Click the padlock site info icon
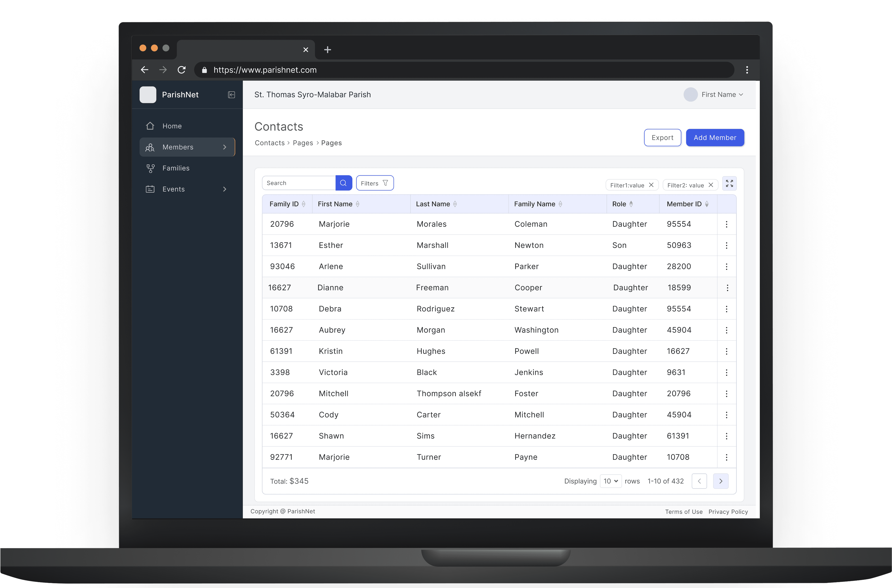This screenshot has width=892, height=588. pos(205,70)
